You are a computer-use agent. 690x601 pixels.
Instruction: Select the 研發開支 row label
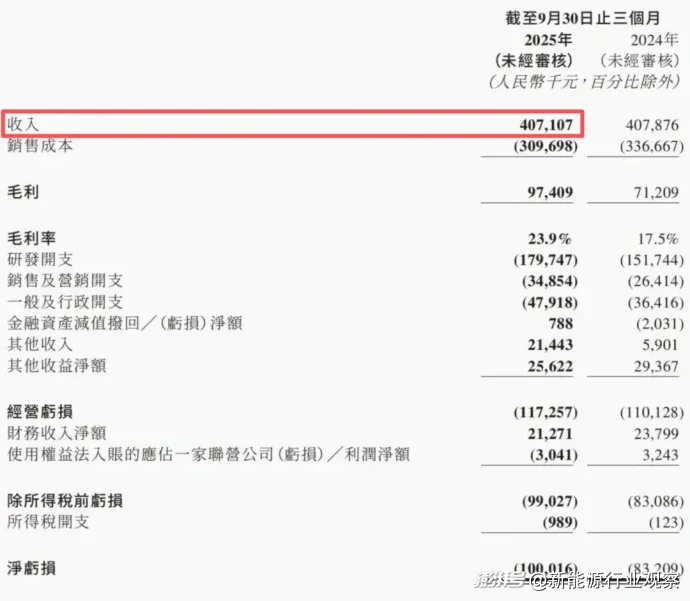click(x=40, y=261)
